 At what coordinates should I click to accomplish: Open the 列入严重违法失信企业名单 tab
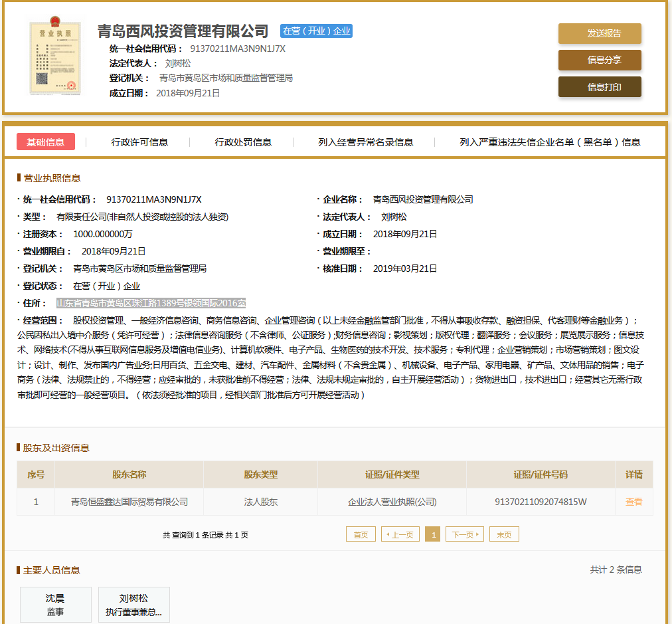[x=550, y=142]
